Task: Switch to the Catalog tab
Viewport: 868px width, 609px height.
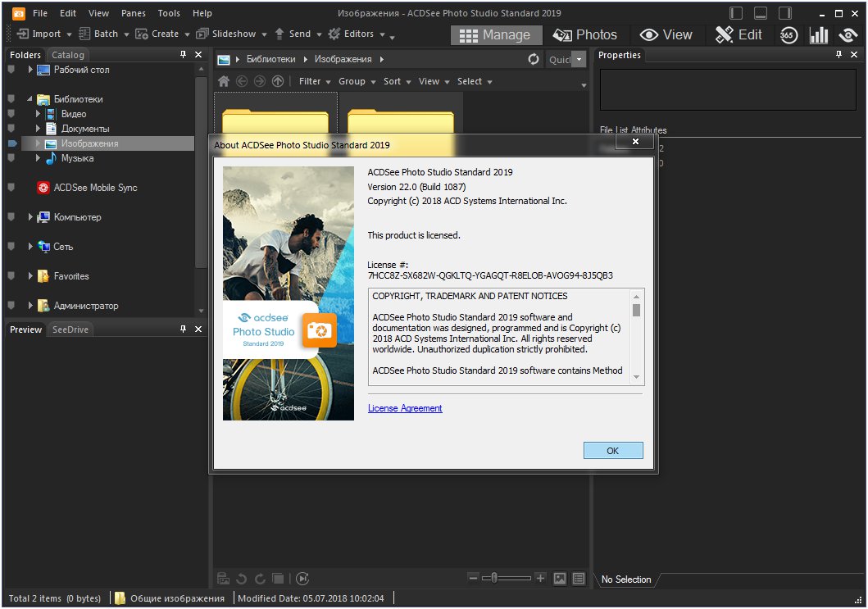Action: point(68,55)
